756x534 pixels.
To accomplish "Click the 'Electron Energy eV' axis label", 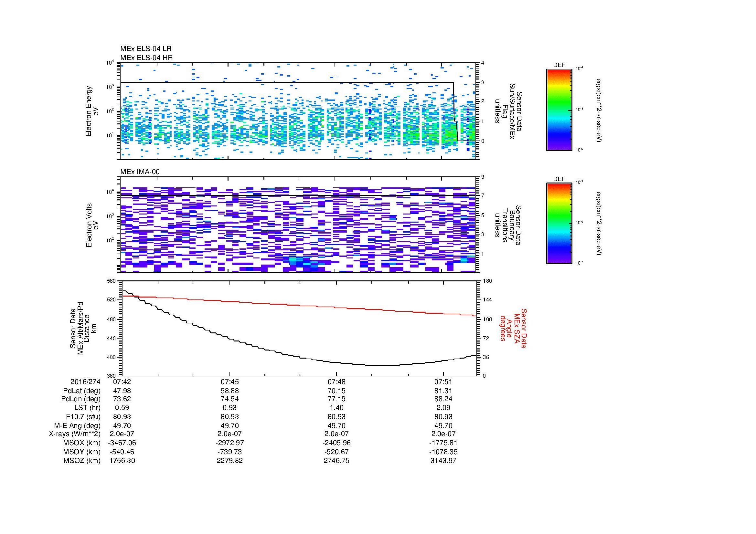I will pos(92,111).
